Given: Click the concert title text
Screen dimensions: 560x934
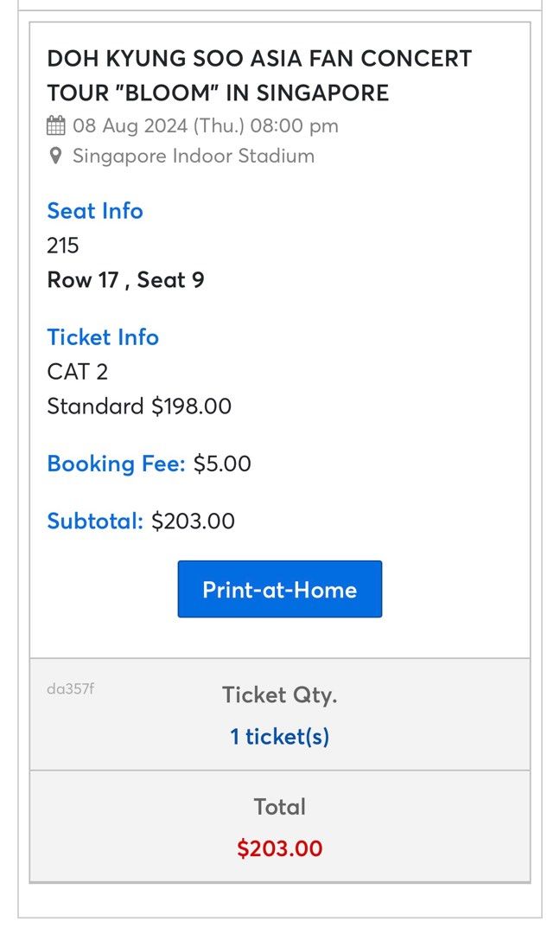Looking at the screenshot, I should pos(259,75).
